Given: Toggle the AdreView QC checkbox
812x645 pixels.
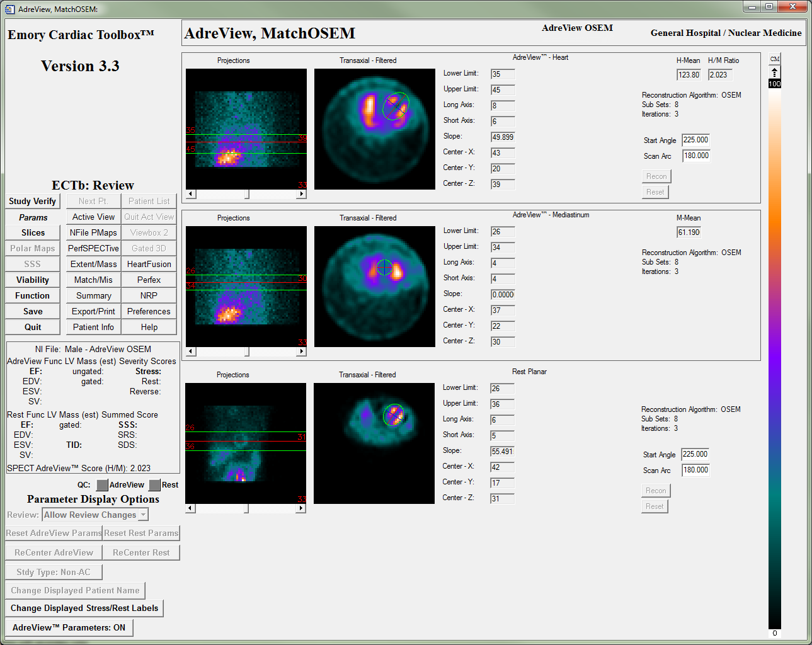Looking at the screenshot, I should pos(102,485).
